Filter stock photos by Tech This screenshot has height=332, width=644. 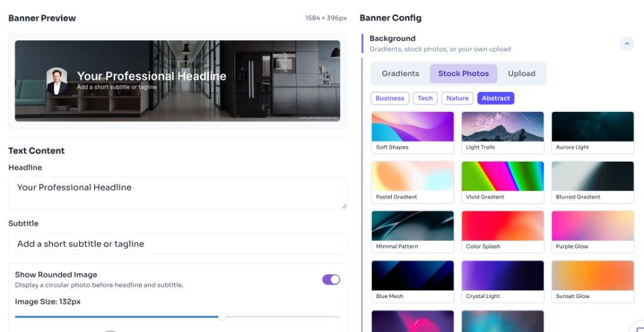click(x=425, y=98)
